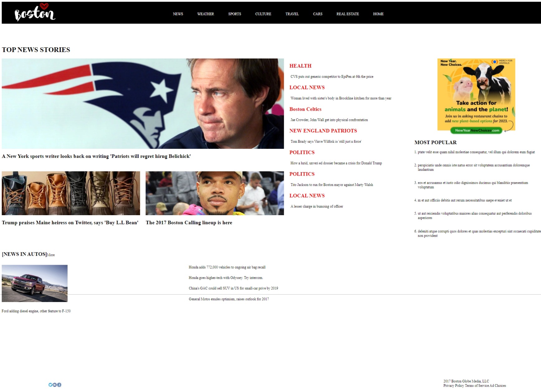Click the TOP NEWS STORIES heading

[x=36, y=50]
